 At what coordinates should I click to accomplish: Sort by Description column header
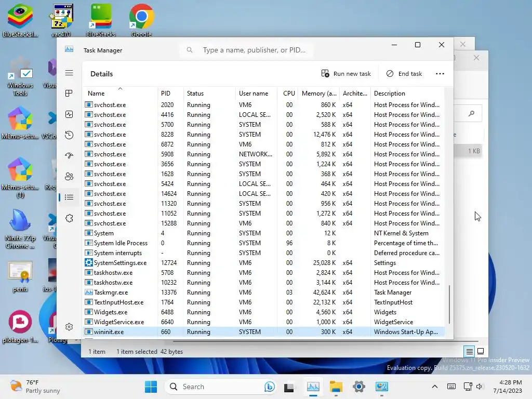[407, 94]
